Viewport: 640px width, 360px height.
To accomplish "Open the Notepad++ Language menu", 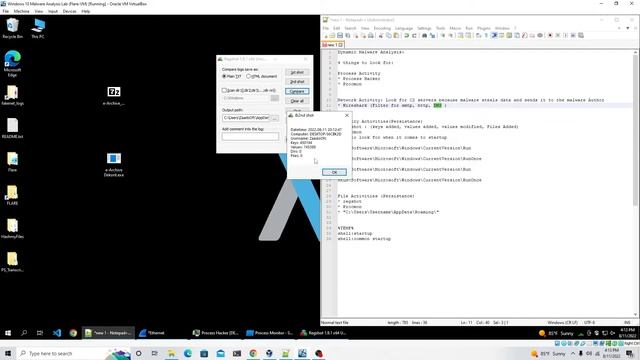I will point(404,28).
